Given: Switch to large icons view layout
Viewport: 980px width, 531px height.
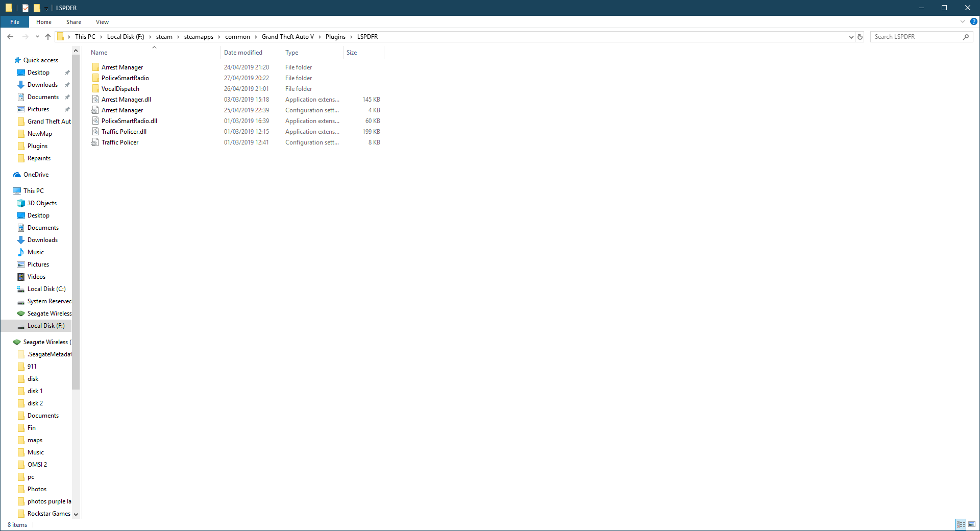Looking at the screenshot, I should tap(972, 524).
